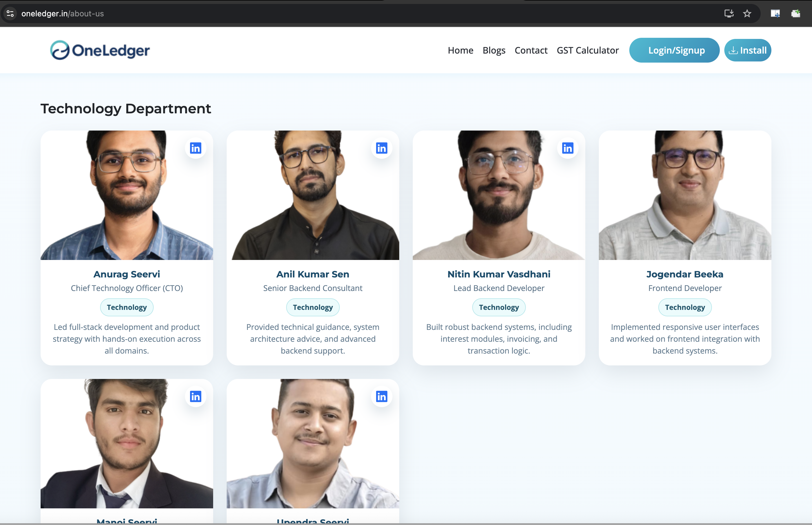Open Nitin Kumar Vasdhani's LinkedIn profile icon
The height and width of the screenshot is (525, 812).
[x=567, y=148]
